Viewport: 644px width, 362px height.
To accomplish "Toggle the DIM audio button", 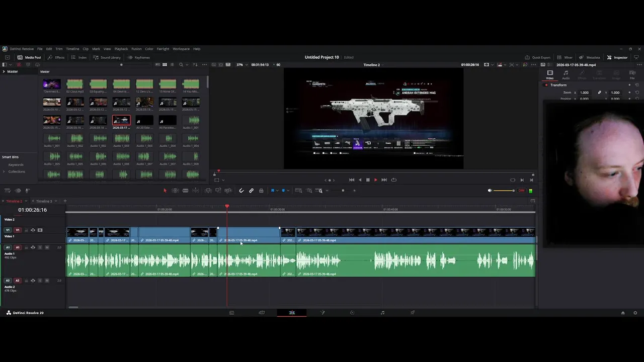I will 521,191.
